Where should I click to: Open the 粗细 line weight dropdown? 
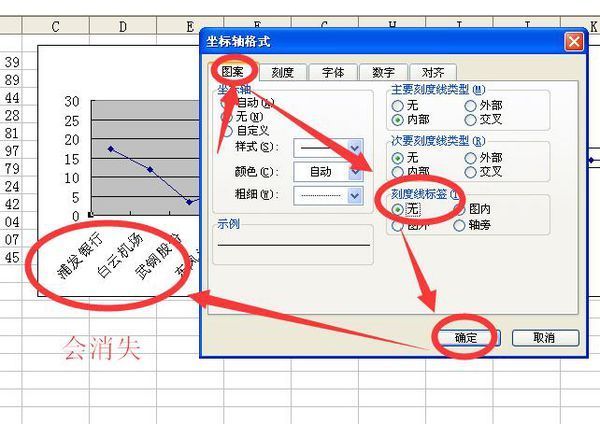point(355,195)
